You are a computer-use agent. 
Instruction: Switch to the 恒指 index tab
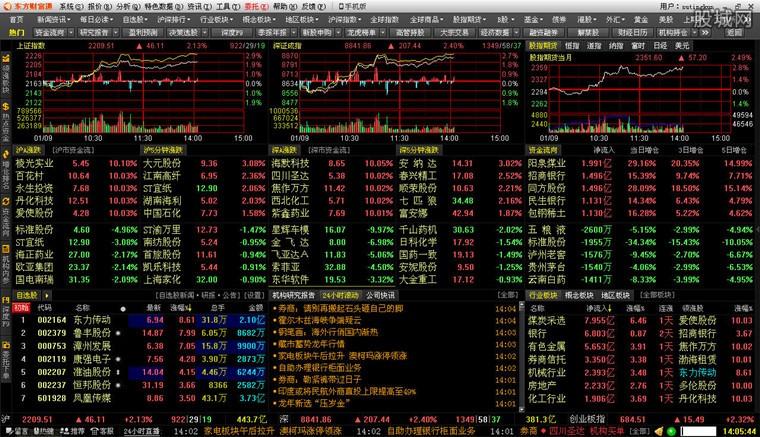coord(572,46)
